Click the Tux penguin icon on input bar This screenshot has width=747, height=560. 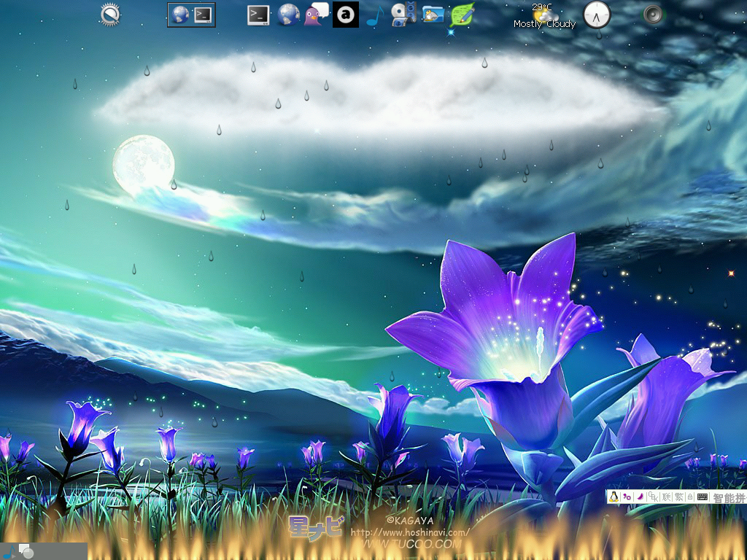(614, 497)
